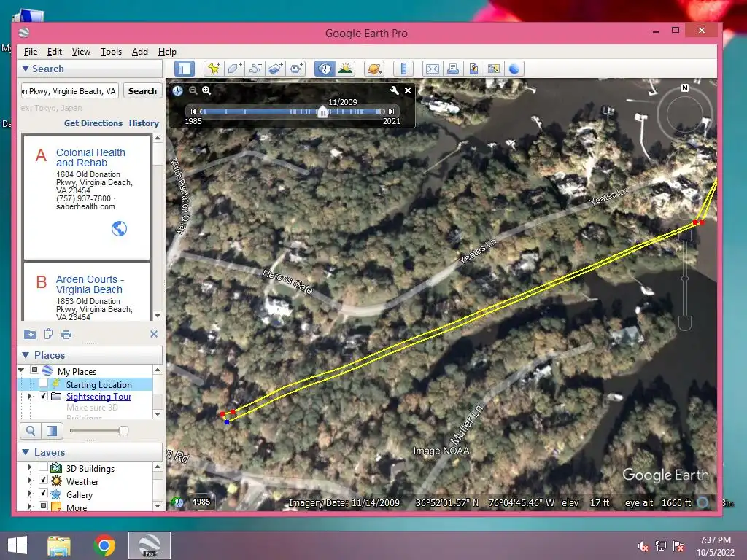Viewport: 747px width, 560px height.
Task: Uncheck the Sightseeing Tour checkbox
Action: (x=43, y=396)
